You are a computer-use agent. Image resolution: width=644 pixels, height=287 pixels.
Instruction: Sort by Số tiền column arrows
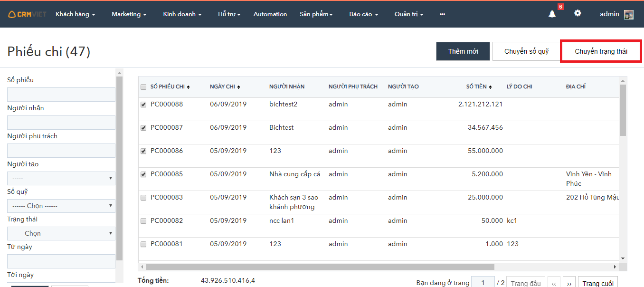[490, 87]
